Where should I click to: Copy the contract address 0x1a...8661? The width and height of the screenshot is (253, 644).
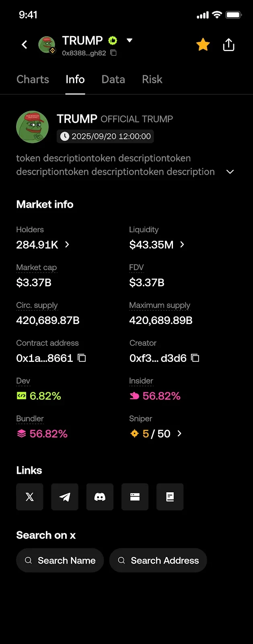(x=82, y=358)
